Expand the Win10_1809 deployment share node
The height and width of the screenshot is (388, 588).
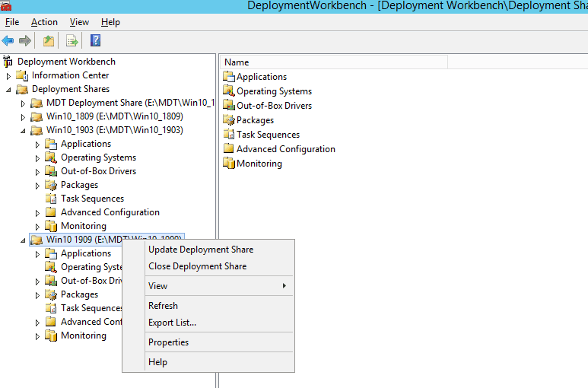tap(23, 117)
